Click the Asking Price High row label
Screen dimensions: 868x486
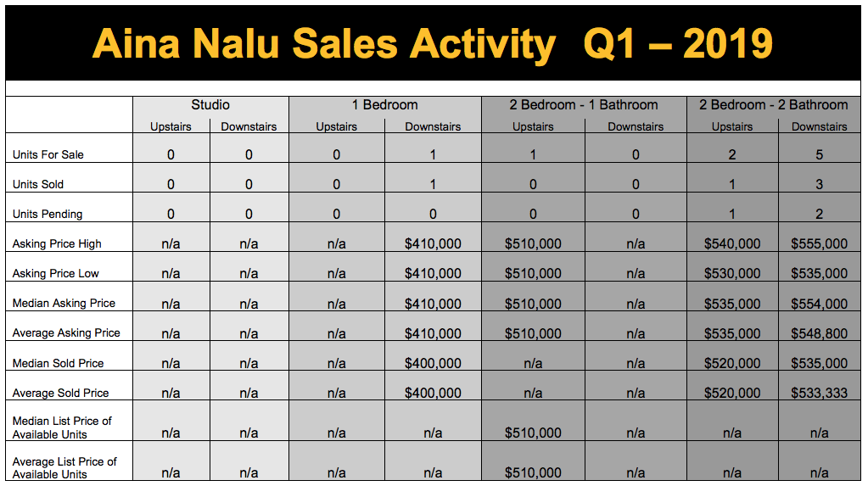pyautogui.click(x=57, y=244)
